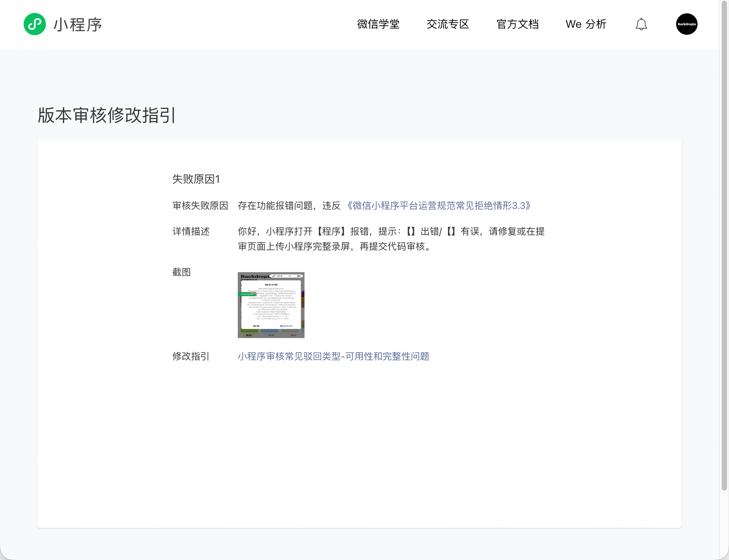729x560 pixels.
Task: Click the capsule eye icon inside the screenshot
Action: pos(299,276)
